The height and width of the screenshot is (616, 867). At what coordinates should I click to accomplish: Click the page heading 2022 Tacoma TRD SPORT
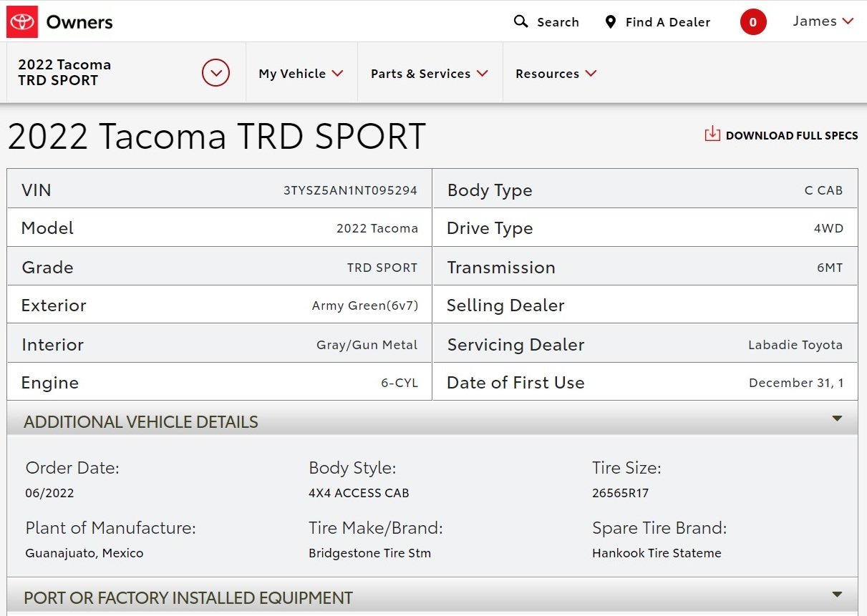point(217,136)
